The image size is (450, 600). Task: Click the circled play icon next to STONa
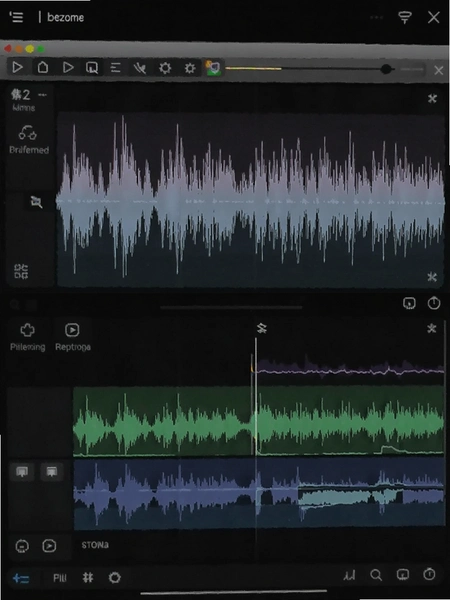click(49, 546)
